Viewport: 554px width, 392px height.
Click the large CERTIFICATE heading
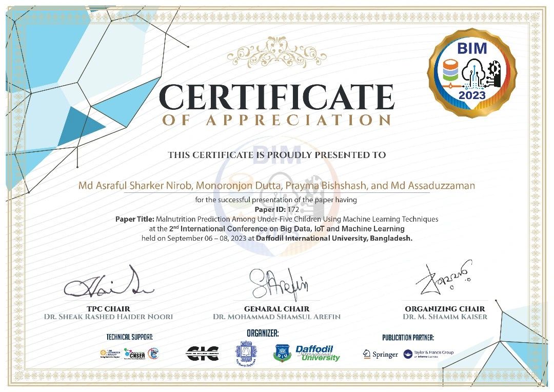pyautogui.click(x=276, y=96)
